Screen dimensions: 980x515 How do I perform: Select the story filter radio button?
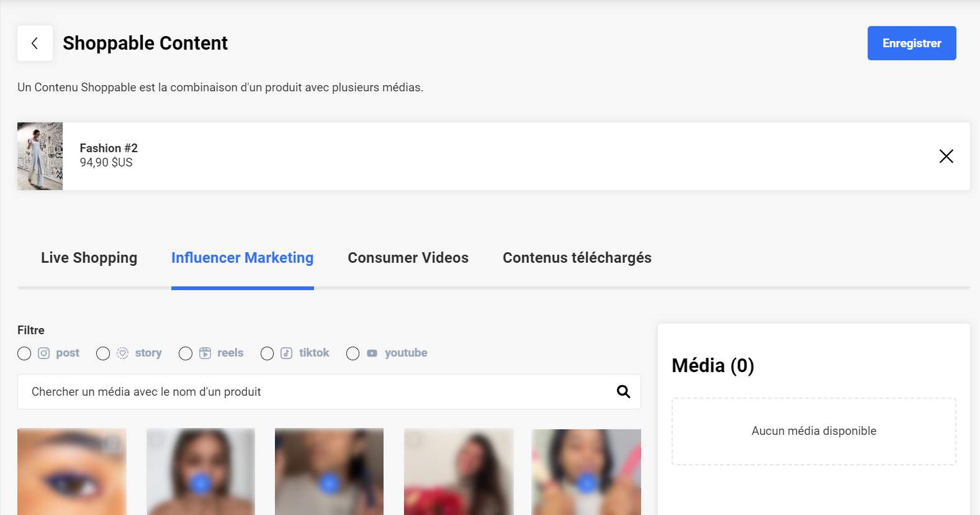coord(103,353)
